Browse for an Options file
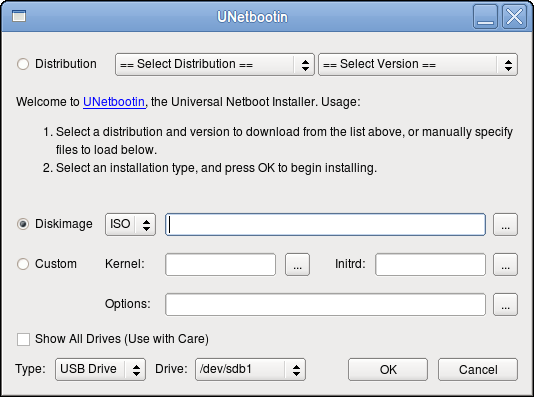This screenshot has width=534, height=397. pos(505,304)
